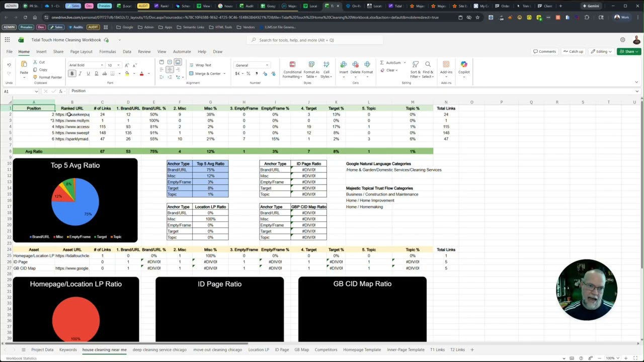Open the Formulas ribbon tab
Screen dimensions: 644x362
(x=108, y=51)
